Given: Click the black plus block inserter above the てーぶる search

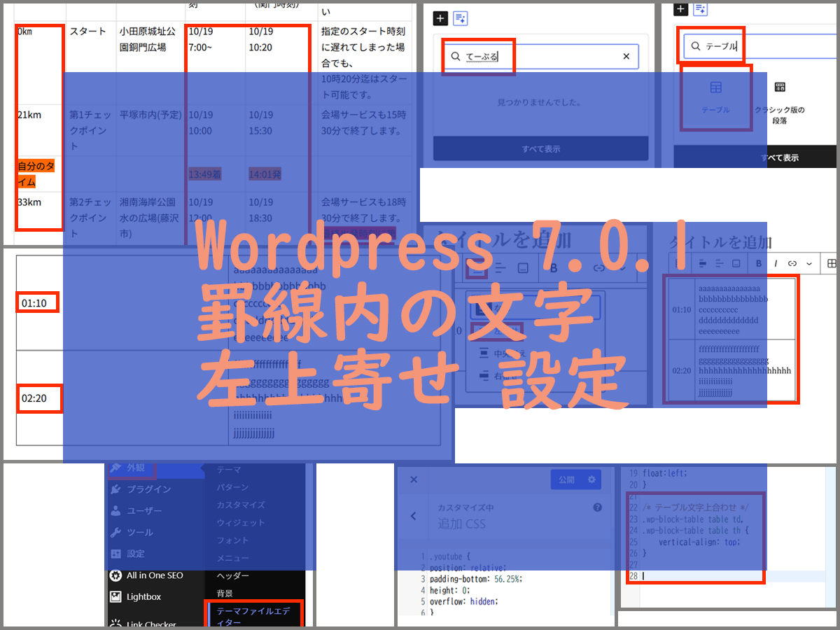Looking at the screenshot, I should click(x=440, y=18).
